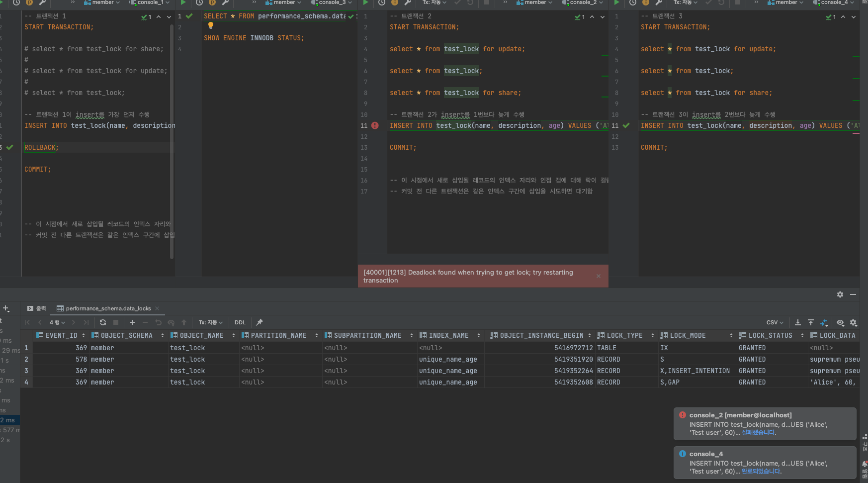868x483 pixels.
Task: Sort by the LOCK_MODE column header
Action: (688, 336)
